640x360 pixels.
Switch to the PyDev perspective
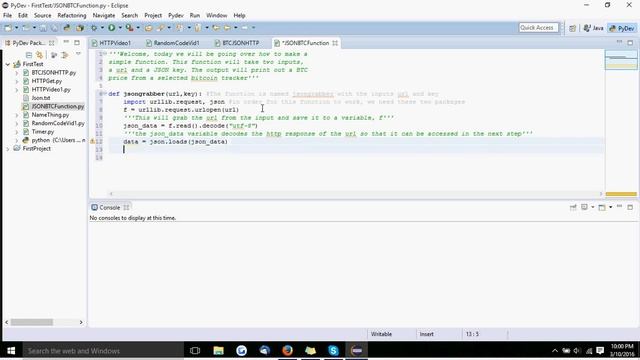622,28
